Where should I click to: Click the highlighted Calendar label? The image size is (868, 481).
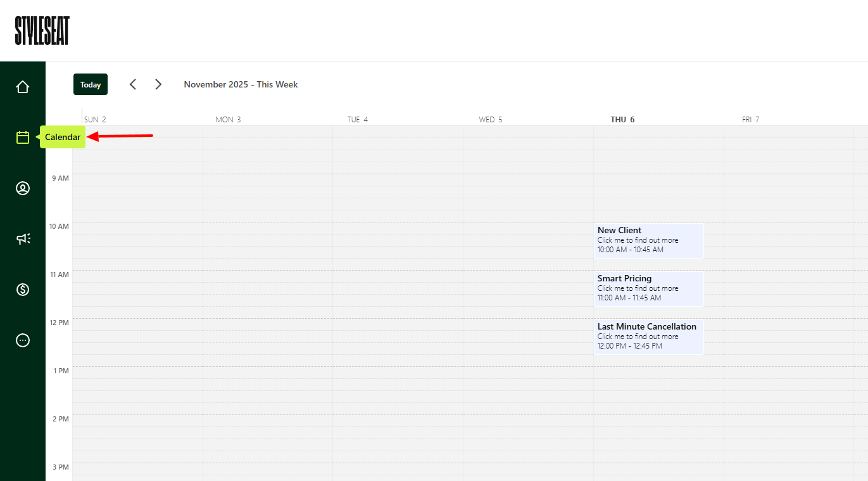(63, 137)
